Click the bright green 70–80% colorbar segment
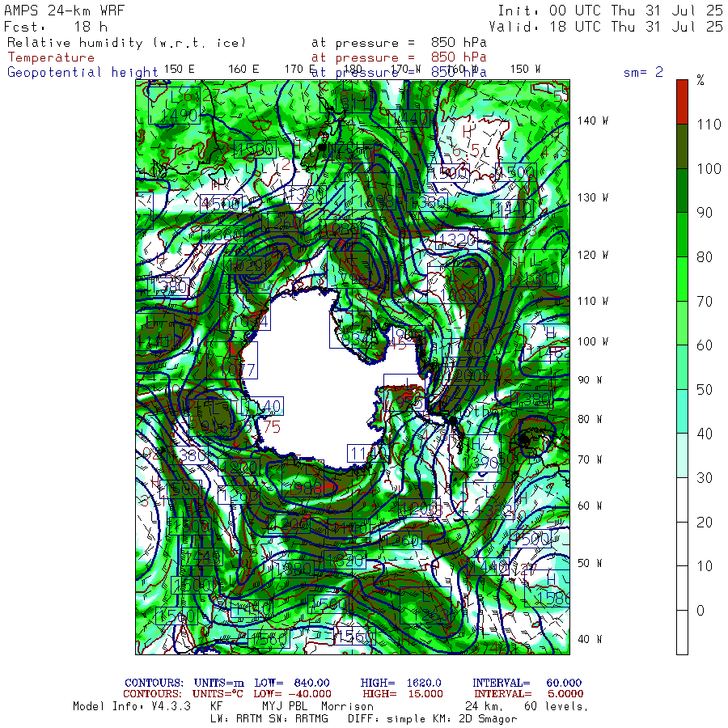Image resolution: width=728 pixels, height=728 pixels. tap(682, 279)
